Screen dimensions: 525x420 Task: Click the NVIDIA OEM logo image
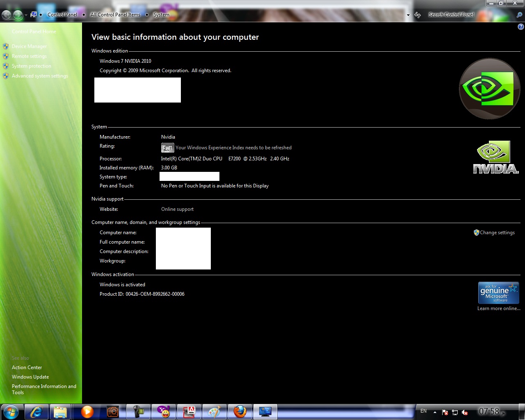tap(496, 157)
